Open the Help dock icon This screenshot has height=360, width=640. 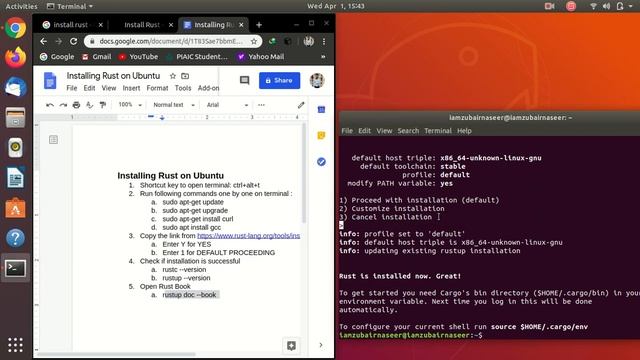point(16,238)
